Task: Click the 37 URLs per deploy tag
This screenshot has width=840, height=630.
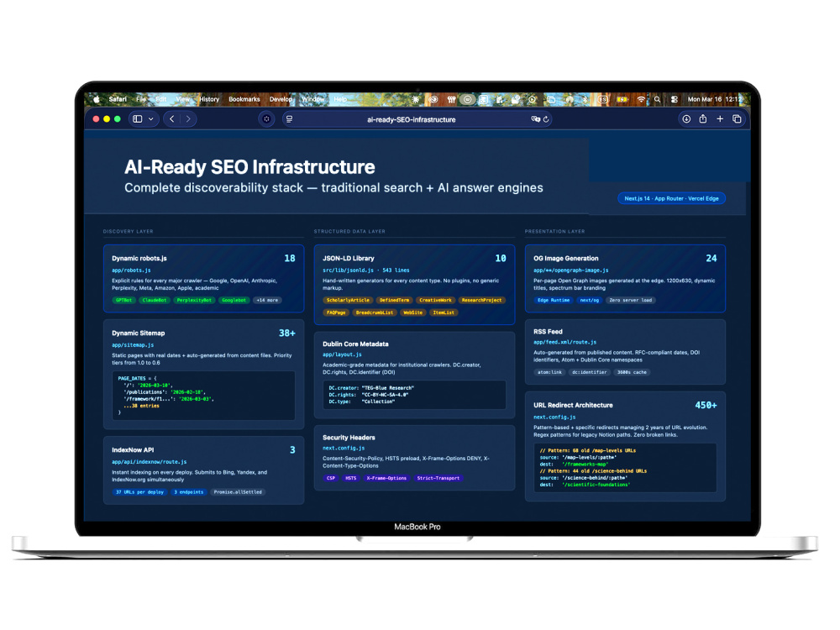Action: 139,491
